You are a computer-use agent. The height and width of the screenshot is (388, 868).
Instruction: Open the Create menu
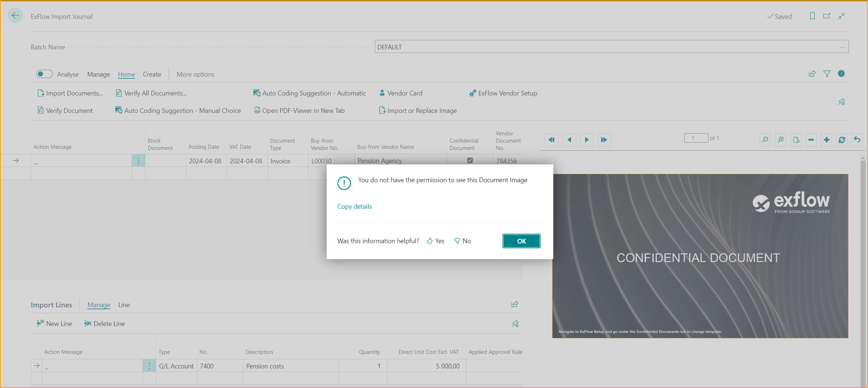point(152,74)
